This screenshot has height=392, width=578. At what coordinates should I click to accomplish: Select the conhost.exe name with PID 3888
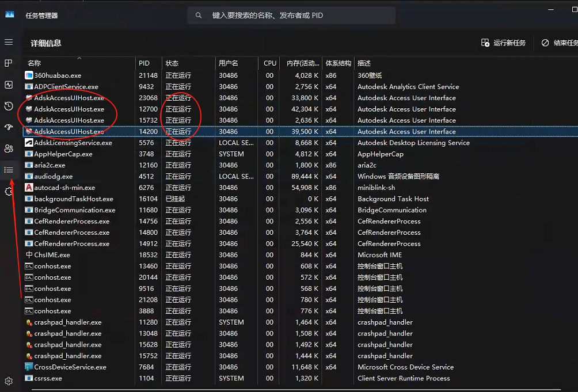click(x=53, y=311)
